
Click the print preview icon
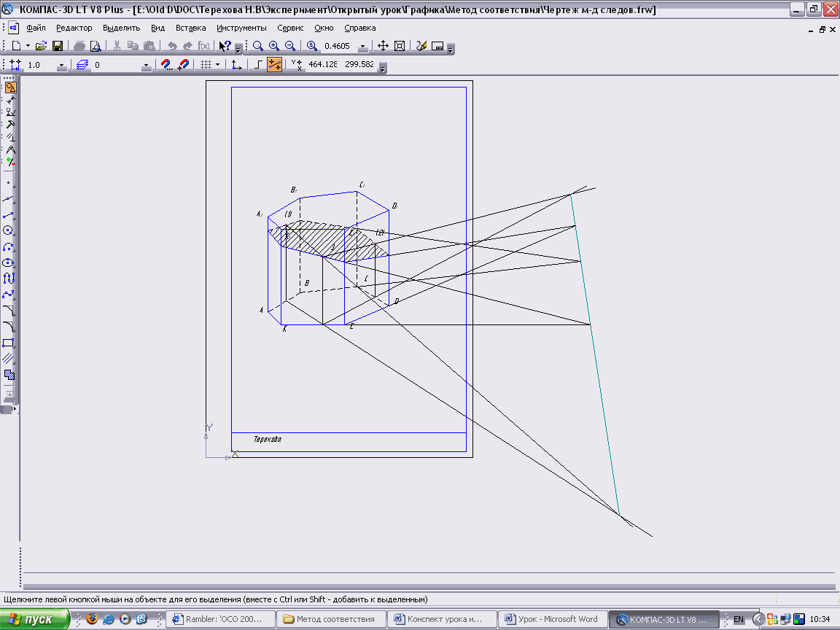click(x=95, y=46)
